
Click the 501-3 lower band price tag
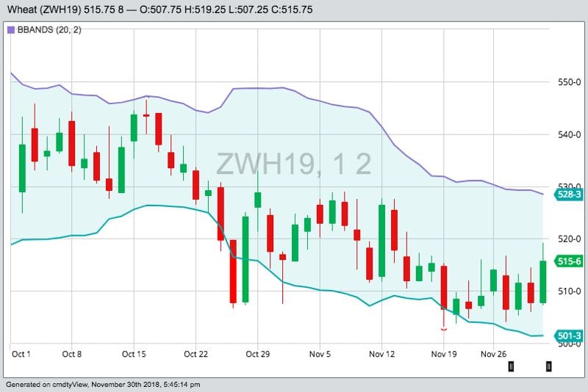(568, 335)
